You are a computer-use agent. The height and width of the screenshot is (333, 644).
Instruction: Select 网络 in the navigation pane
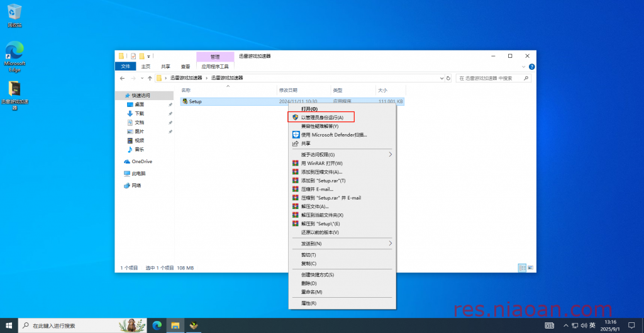coord(133,186)
